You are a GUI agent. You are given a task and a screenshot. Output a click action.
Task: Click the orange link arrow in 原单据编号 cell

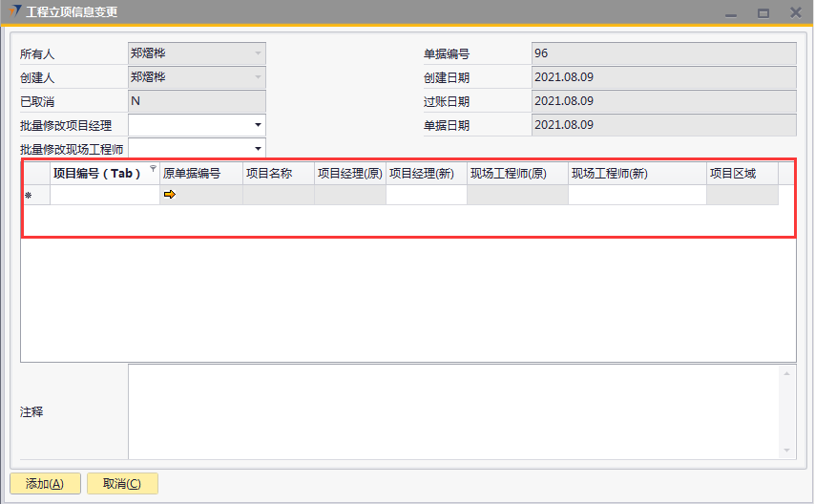coord(170,195)
